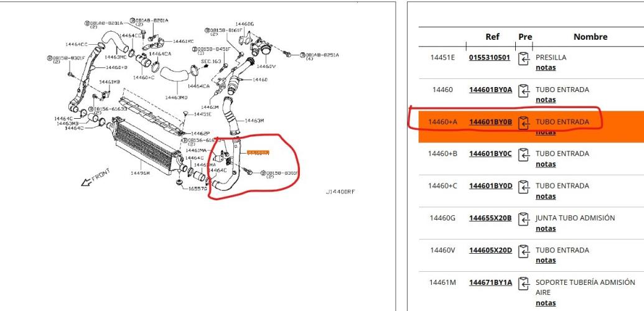Open notas link under PRESILLA
The image size is (644, 311).
click(x=545, y=68)
